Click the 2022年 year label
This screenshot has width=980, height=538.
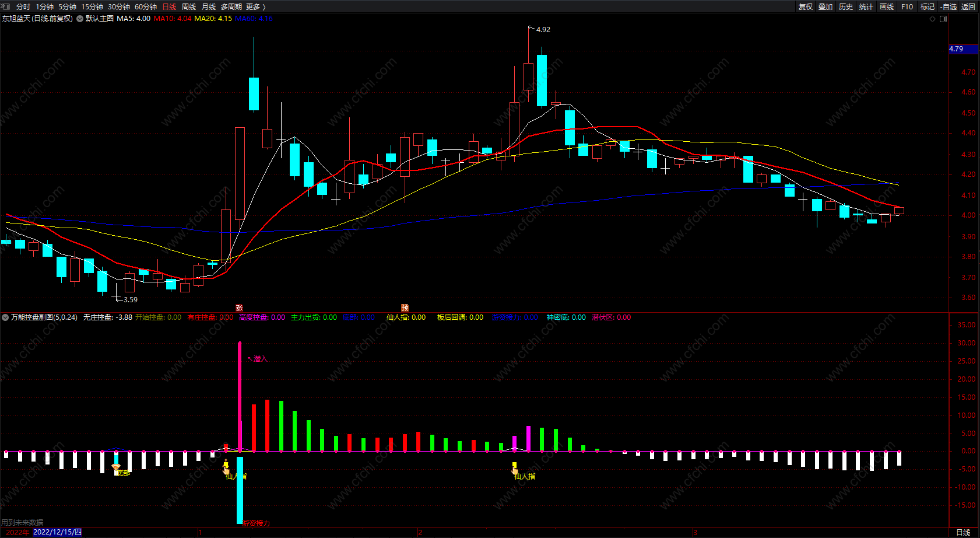[17, 532]
